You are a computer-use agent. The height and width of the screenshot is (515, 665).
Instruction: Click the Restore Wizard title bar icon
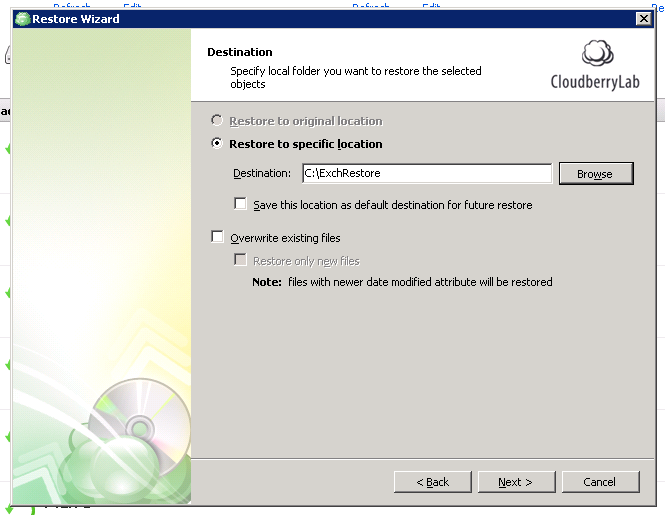coord(22,19)
